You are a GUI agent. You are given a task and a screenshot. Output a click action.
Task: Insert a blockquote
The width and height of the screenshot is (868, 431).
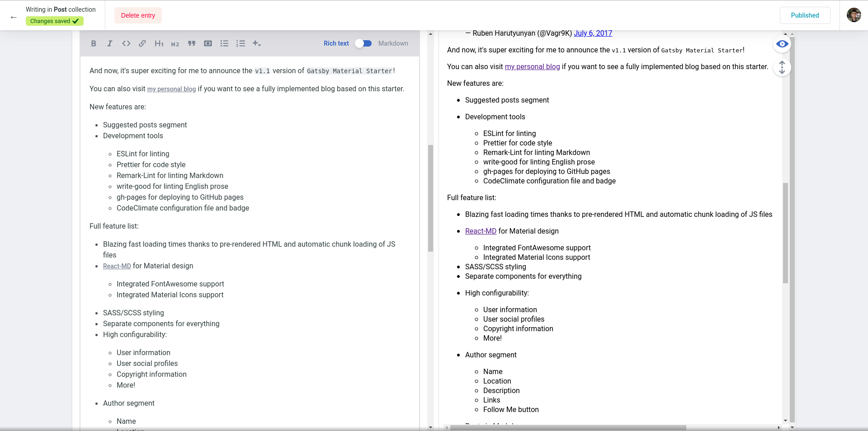pyautogui.click(x=192, y=43)
